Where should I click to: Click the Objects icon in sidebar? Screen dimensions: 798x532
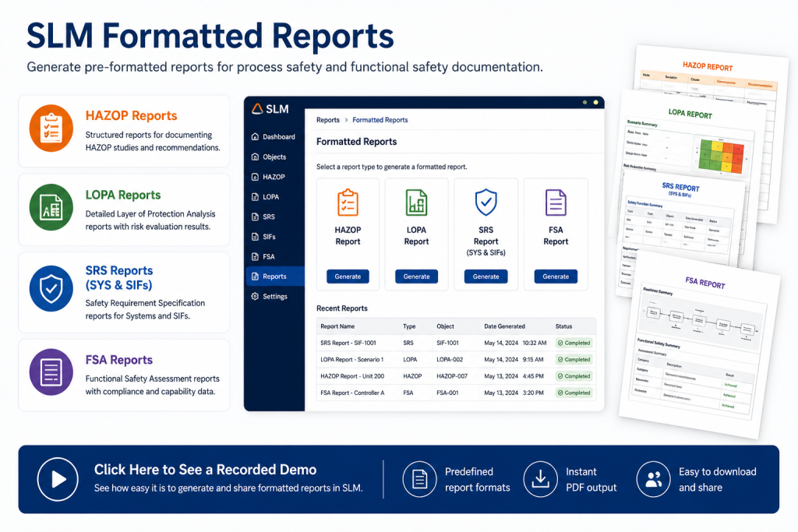[255, 157]
